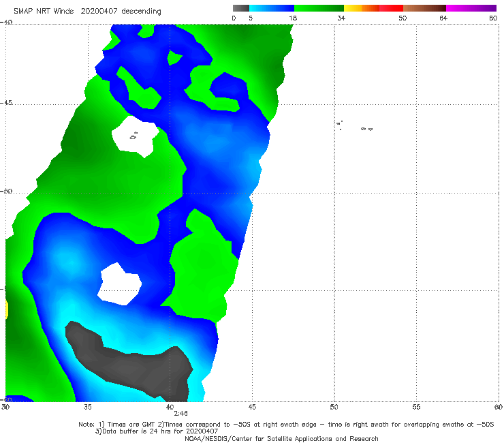Image resolution: width=504 pixels, height=443 pixels.
Task: Click the longitude axis label '45'
Action: pyautogui.click(x=252, y=407)
